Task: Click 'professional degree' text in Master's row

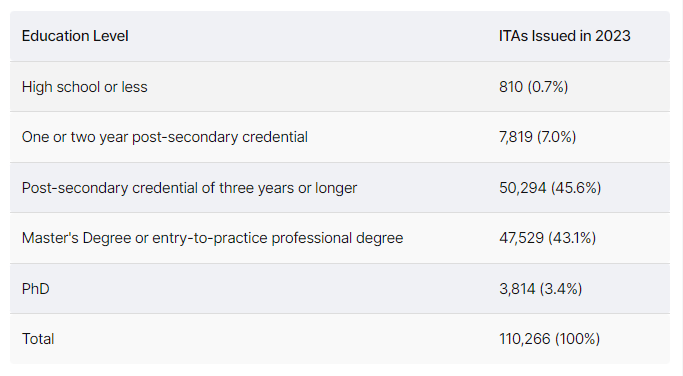Action: click(337, 238)
